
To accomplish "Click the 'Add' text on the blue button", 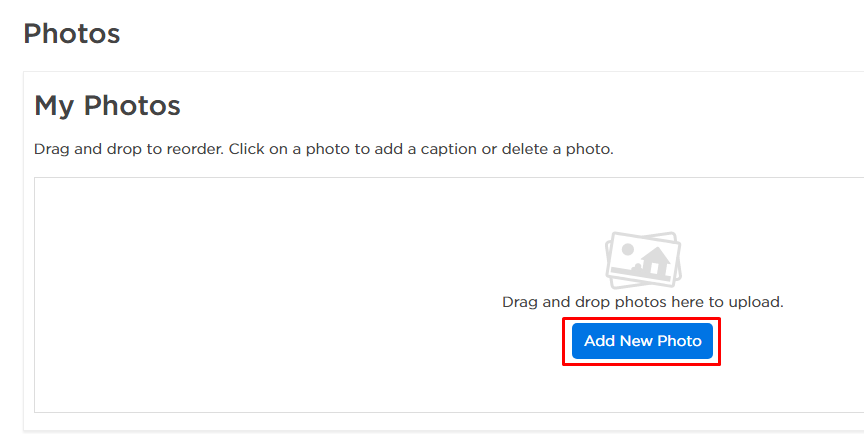I will click(599, 341).
